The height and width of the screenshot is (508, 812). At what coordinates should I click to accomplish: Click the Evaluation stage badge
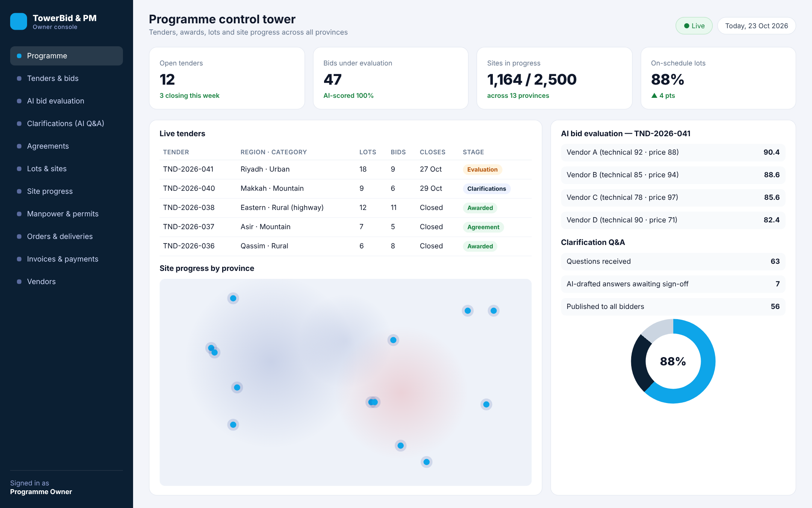pos(482,169)
